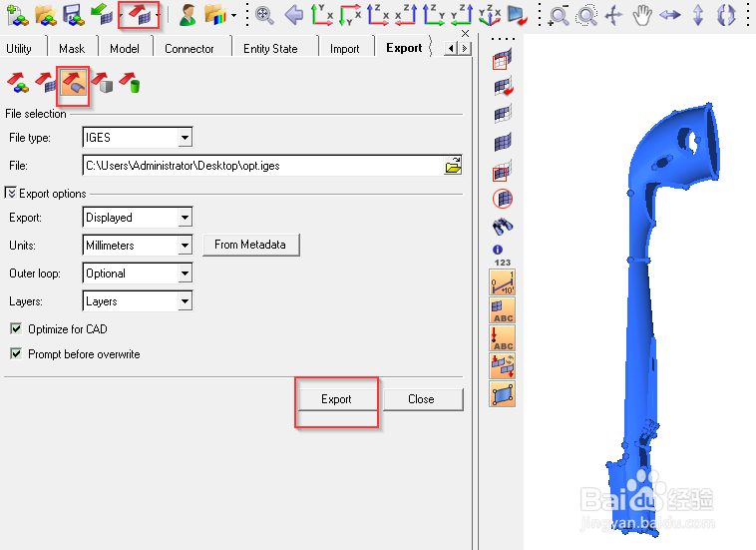The image size is (756, 550).
Task: Click the Export button
Action: tap(336, 399)
